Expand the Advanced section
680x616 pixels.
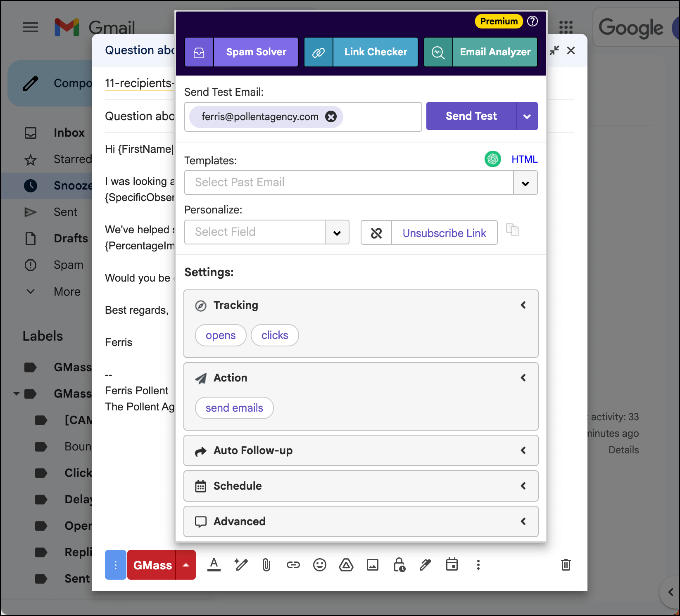(361, 521)
